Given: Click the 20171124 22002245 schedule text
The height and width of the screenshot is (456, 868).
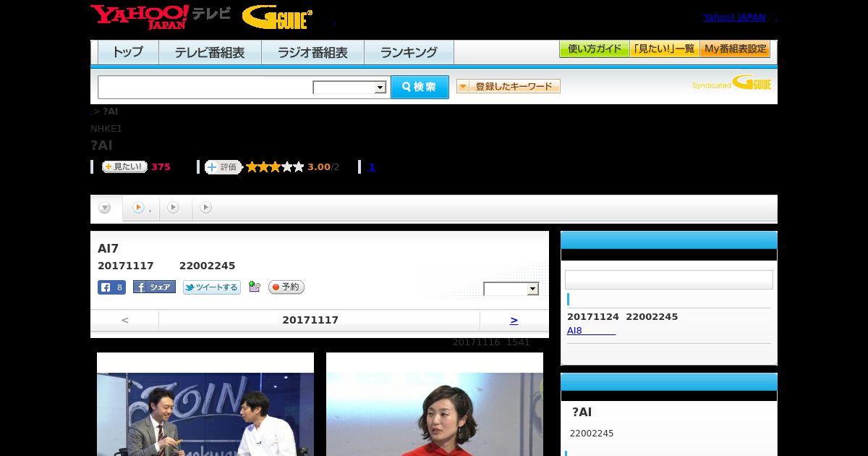Looking at the screenshot, I should tap(623, 317).
